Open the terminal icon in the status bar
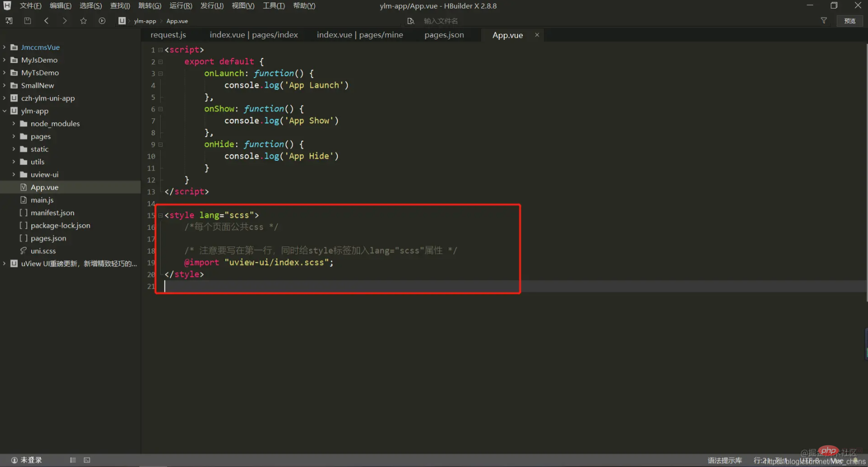 click(x=87, y=460)
